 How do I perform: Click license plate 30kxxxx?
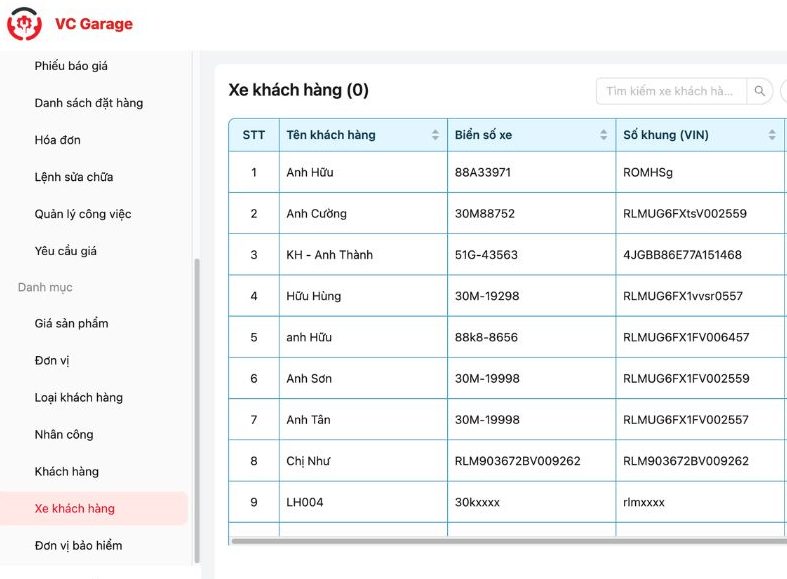(x=477, y=502)
